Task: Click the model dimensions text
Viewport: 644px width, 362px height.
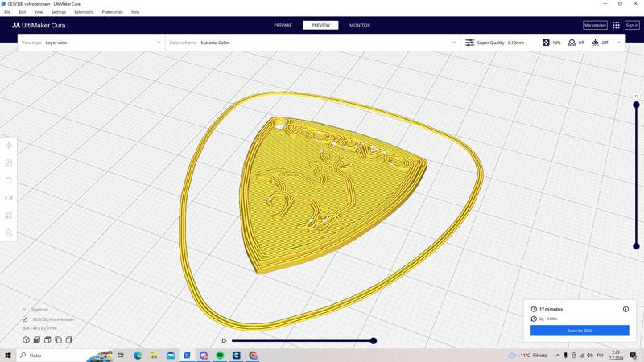Action: (39, 328)
